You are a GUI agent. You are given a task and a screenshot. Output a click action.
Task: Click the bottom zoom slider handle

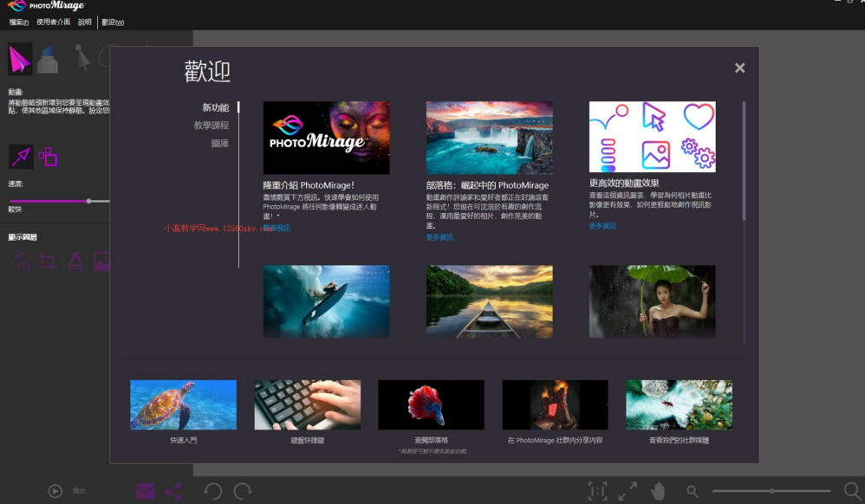(x=771, y=490)
